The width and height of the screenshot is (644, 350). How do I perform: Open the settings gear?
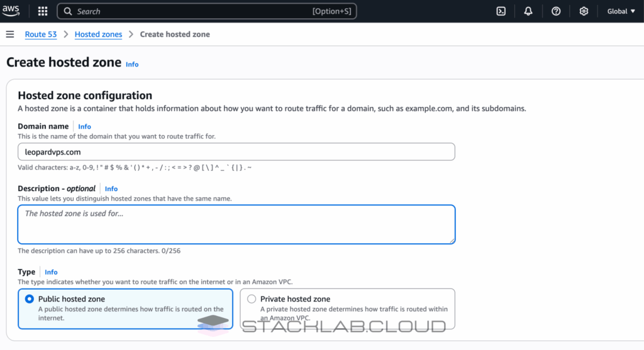click(x=584, y=11)
